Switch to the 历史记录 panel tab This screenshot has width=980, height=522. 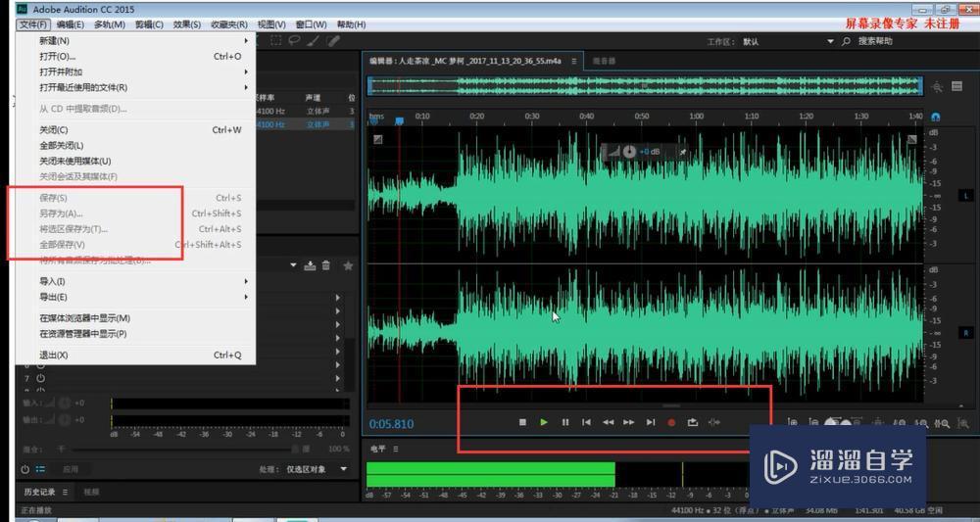[40, 492]
